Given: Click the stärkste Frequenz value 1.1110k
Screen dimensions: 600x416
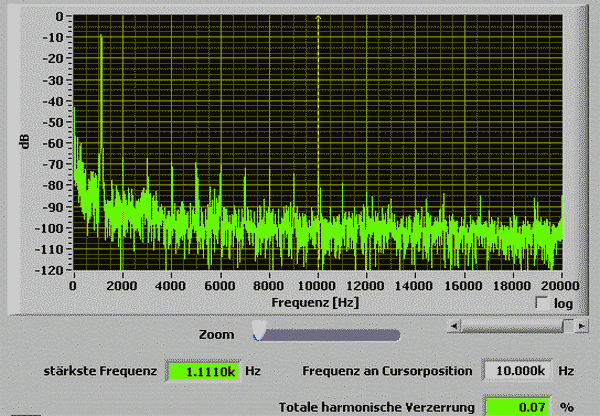Looking at the screenshot, I should click(203, 371).
